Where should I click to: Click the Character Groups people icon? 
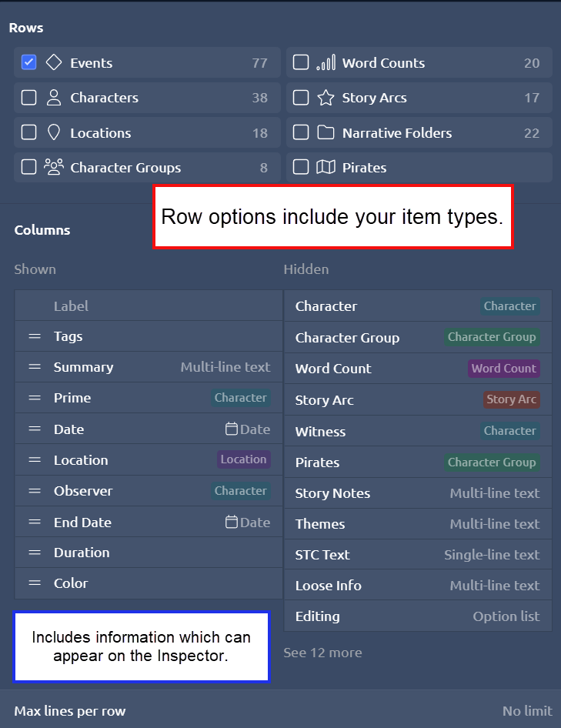[54, 167]
